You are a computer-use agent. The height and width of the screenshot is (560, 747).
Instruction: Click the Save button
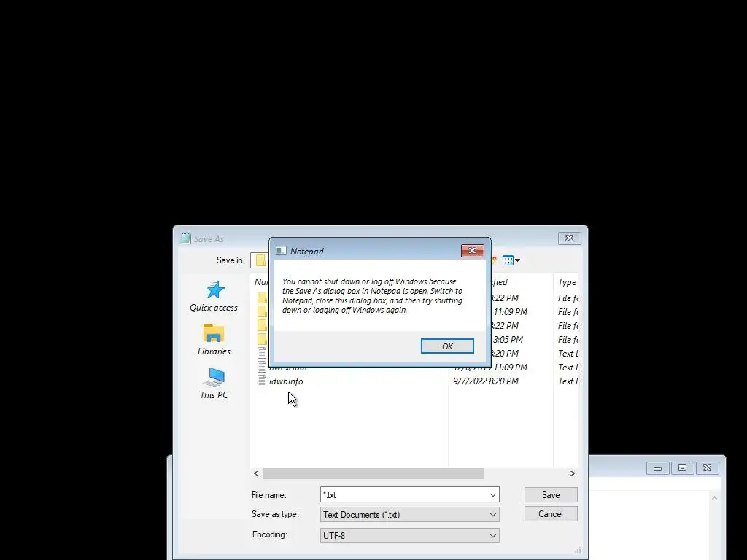pos(551,495)
